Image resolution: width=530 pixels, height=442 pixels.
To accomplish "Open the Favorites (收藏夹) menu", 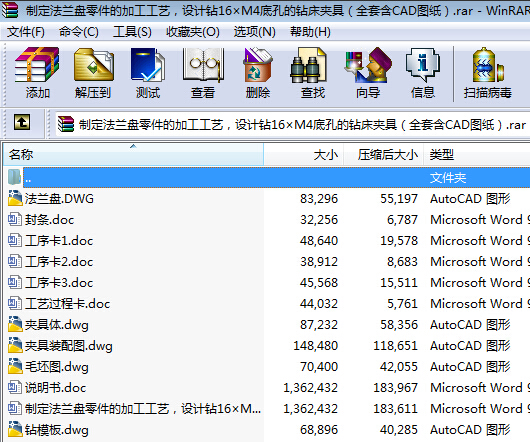I will click(193, 32).
